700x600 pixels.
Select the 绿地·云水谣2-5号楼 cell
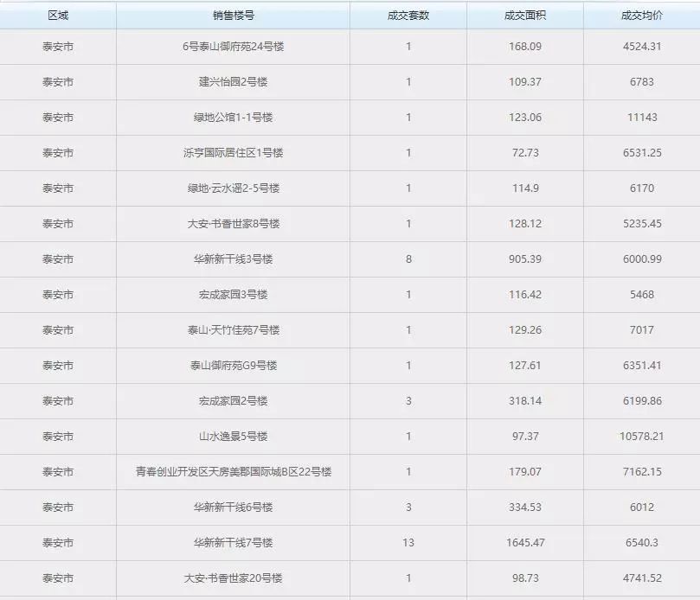[x=233, y=188]
